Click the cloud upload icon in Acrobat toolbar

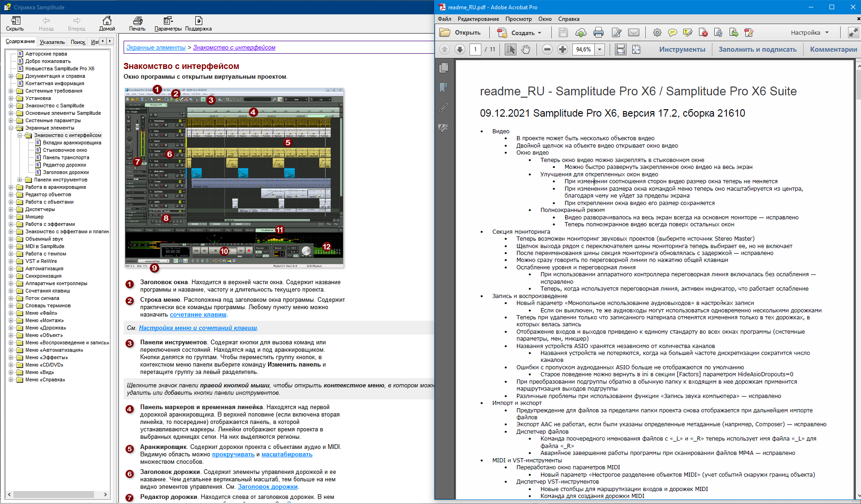click(x=580, y=32)
